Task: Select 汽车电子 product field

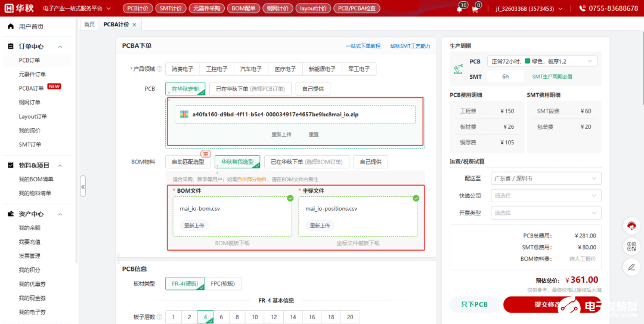Action: [251, 69]
